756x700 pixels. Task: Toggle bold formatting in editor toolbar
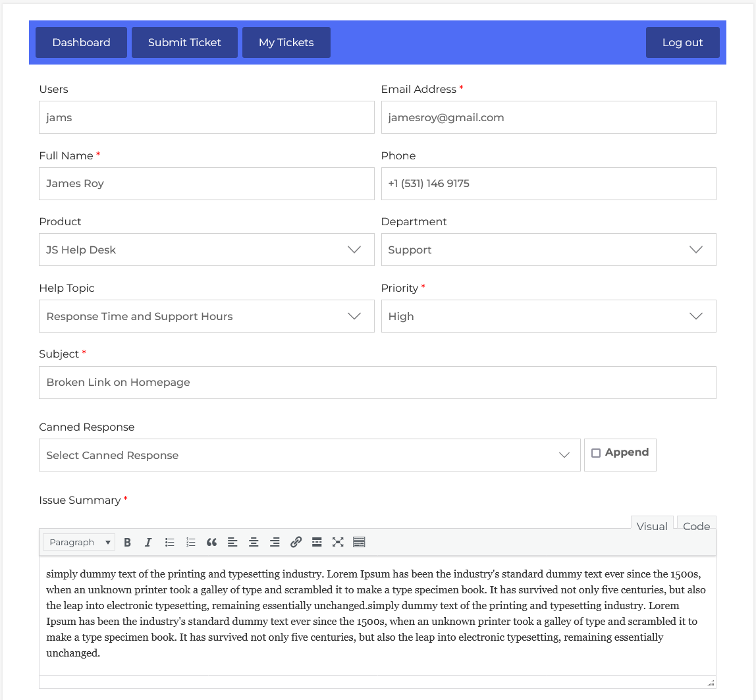point(128,542)
